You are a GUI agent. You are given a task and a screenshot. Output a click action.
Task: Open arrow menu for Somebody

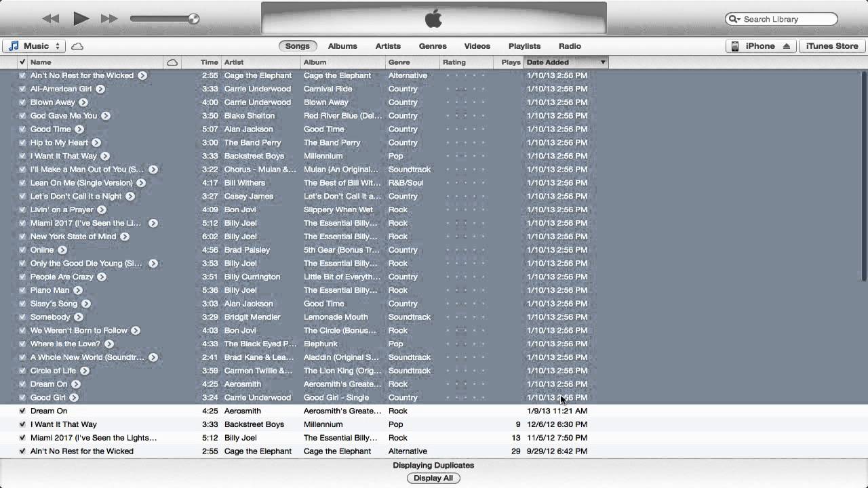[x=79, y=317]
